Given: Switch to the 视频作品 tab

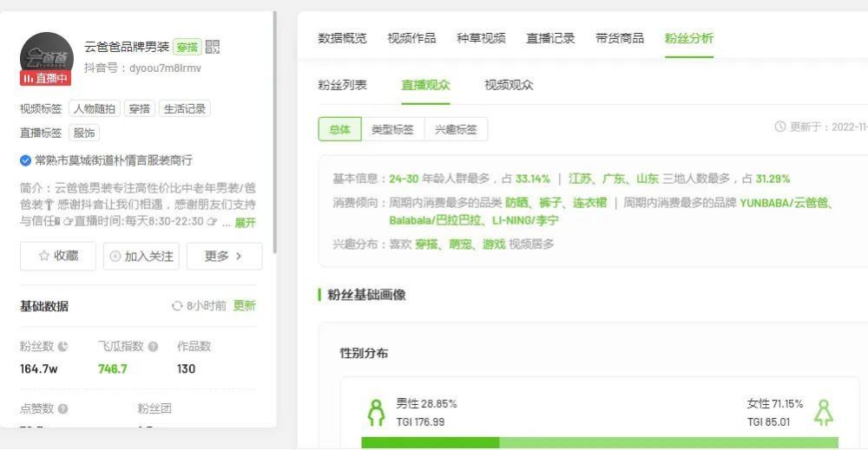Looking at the screenshot, I should [411, 38].
